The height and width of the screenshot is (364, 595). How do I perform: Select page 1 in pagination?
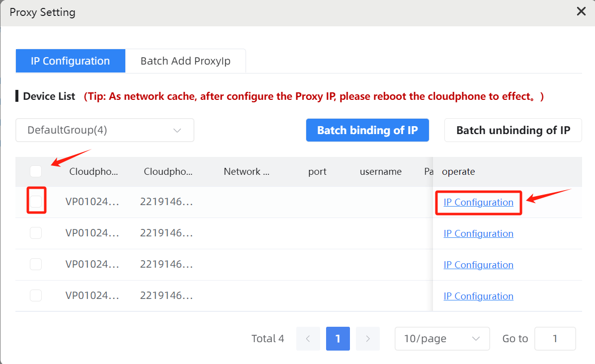[338, 339]
